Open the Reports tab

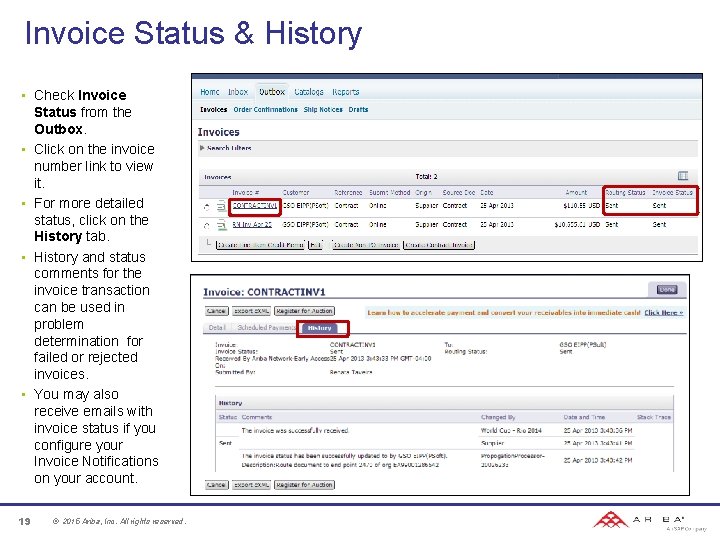[346, 92]
